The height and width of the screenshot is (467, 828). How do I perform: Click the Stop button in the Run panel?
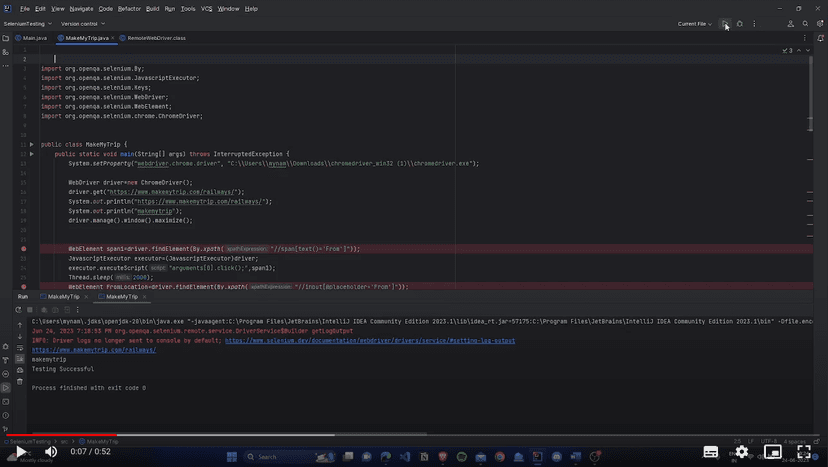coord(30,310)
